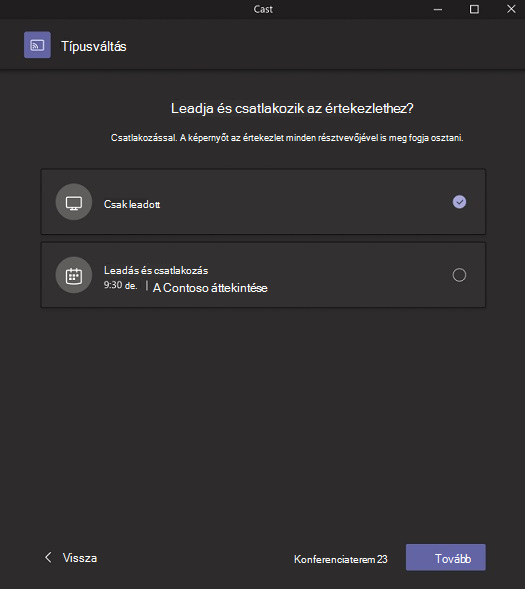Maximize the Cast window
This screenshot has width=525, height=589.
(x=474, y=9)
